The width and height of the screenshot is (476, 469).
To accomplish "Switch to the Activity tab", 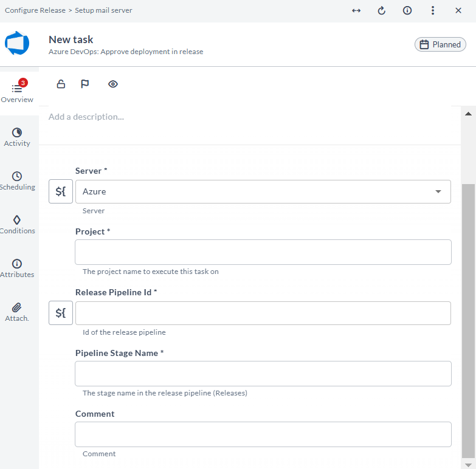I will point(17,137).
